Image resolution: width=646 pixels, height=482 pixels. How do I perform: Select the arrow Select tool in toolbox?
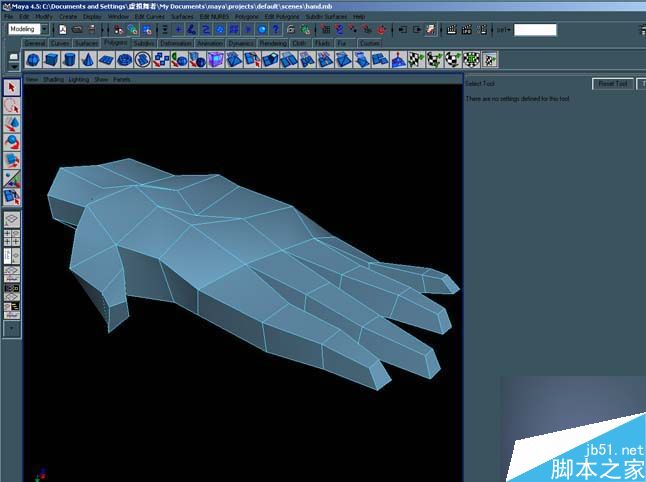pyautogui.click(x=12, y=88)
